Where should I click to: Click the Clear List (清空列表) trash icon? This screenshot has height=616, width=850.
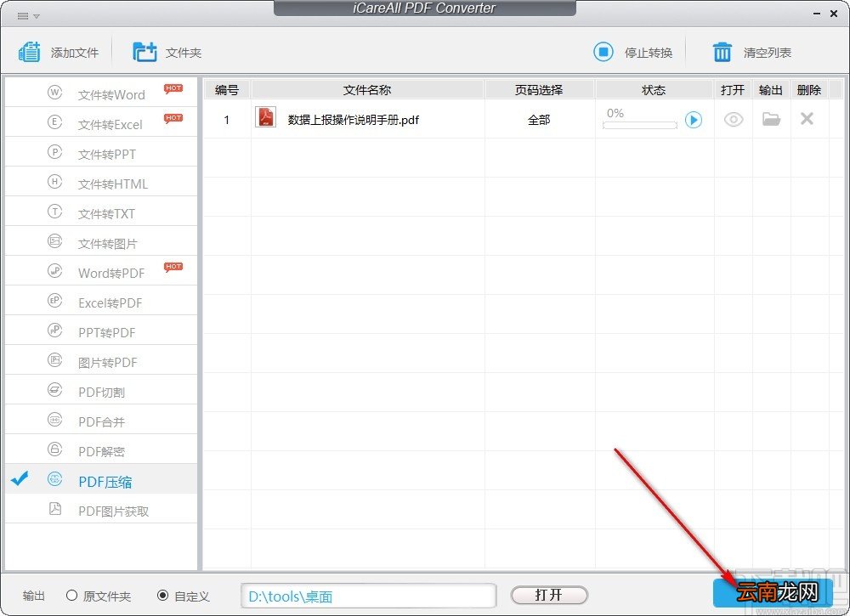[x=722, y=52]
